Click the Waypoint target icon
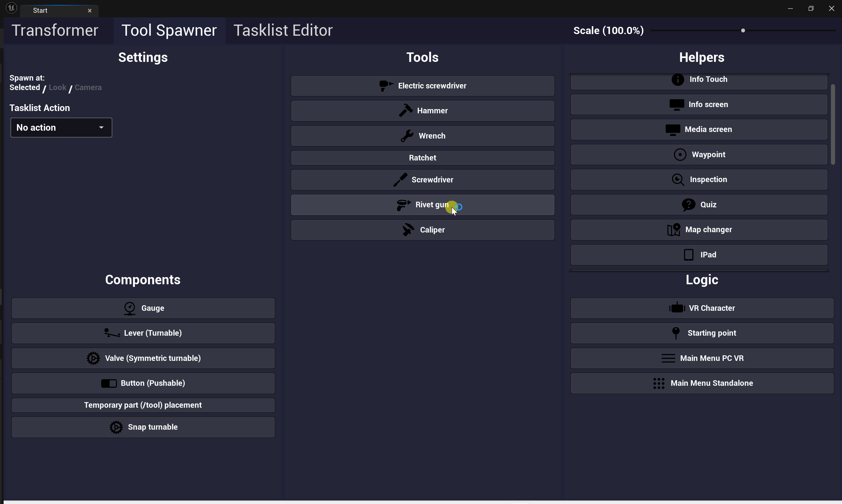 point(680,155)
